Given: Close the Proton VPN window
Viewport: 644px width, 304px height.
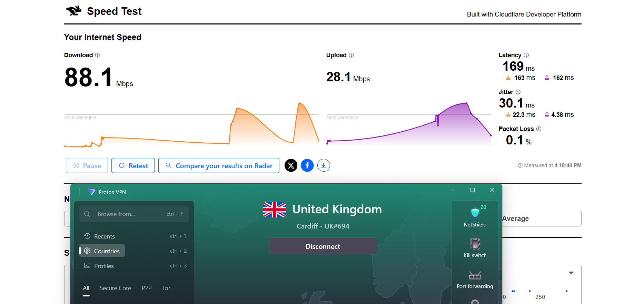Looking at the screenshot, I should pyautogui.click(x=492, y=190).
